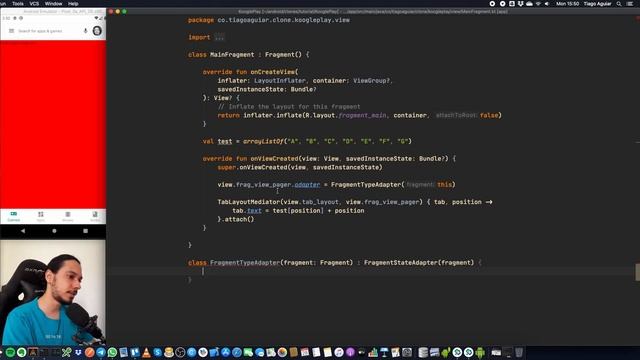Tap the Search for apps & games field
This screenshot has width=640, height=360.
[x=40, y=31]
